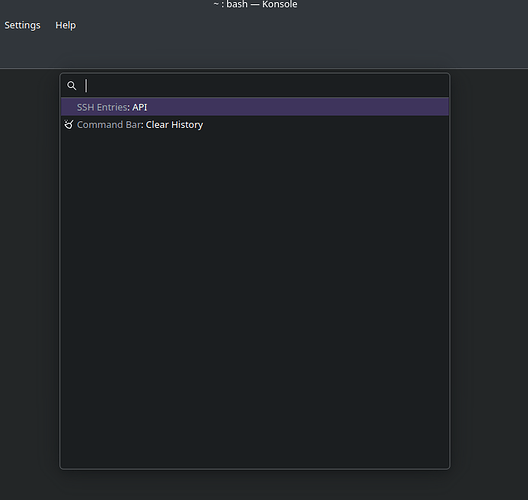Click the 'Clear History' bold text
Screen dimensions: 528x500
tap(174, 125)
